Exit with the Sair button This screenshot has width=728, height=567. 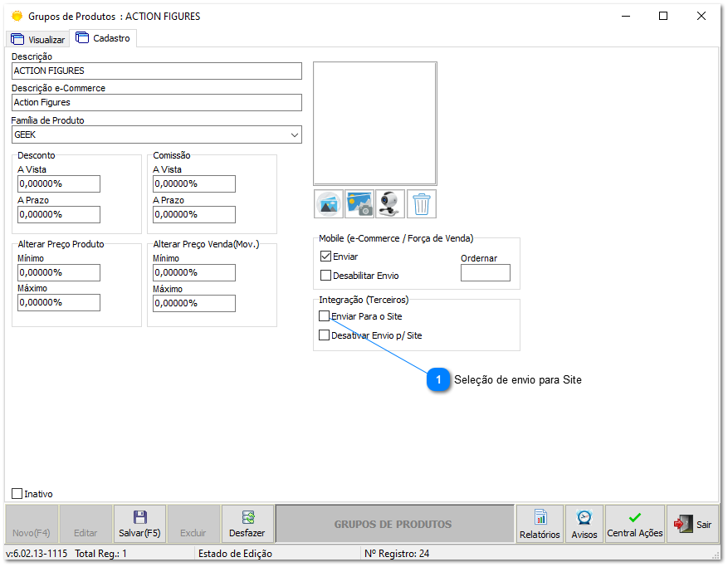click(x=693, y=524)
